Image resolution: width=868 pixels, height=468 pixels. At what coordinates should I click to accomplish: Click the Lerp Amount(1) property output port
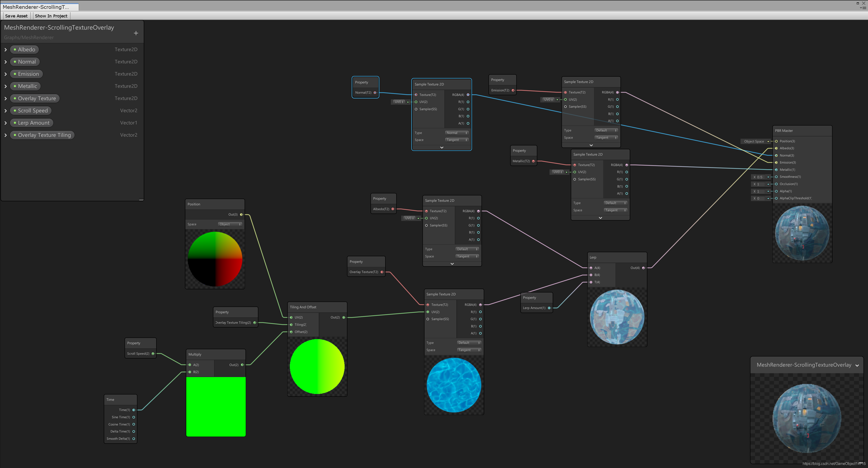549,308
